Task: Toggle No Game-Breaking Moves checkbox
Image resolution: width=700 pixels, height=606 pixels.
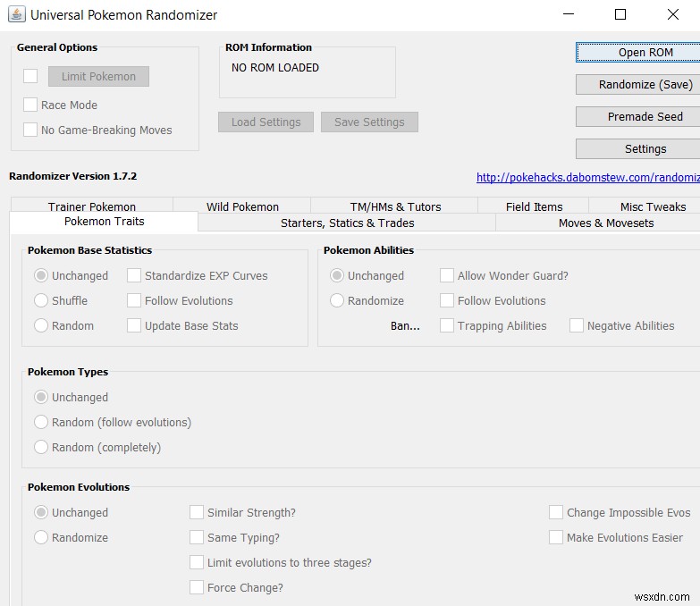Action: [x=31, y=130]
